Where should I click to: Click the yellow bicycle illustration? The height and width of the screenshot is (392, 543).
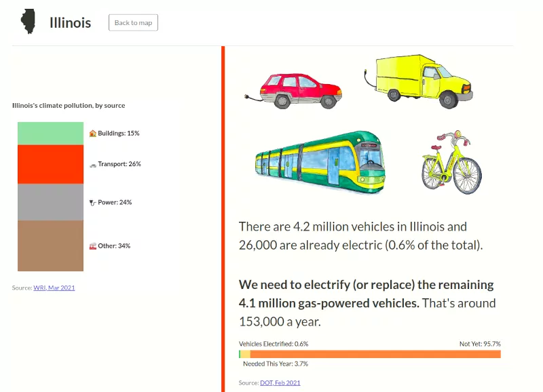click(451, 163)
